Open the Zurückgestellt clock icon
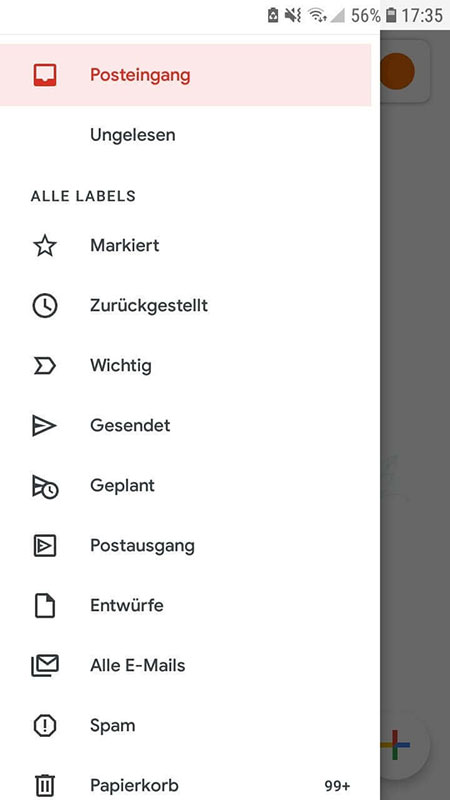Image resolution: width=450 pixels, height=800 pixels. [45, 306]
